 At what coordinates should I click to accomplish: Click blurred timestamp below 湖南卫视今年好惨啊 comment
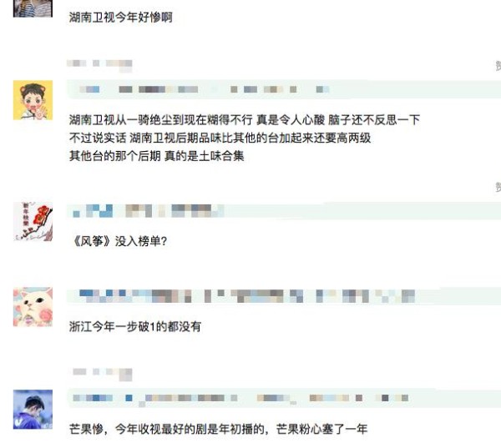coord(99,63)
